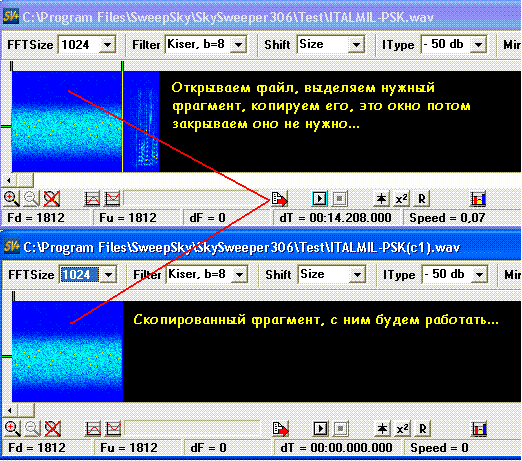Click the stop button in top window
522x461 pixels.
(340, 199)
